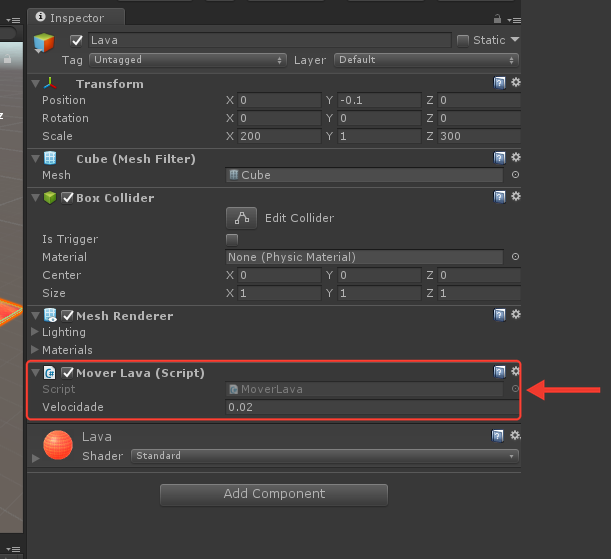Click the Position X field
This screenshot has width=611, height=559.
tap(279, 101)
